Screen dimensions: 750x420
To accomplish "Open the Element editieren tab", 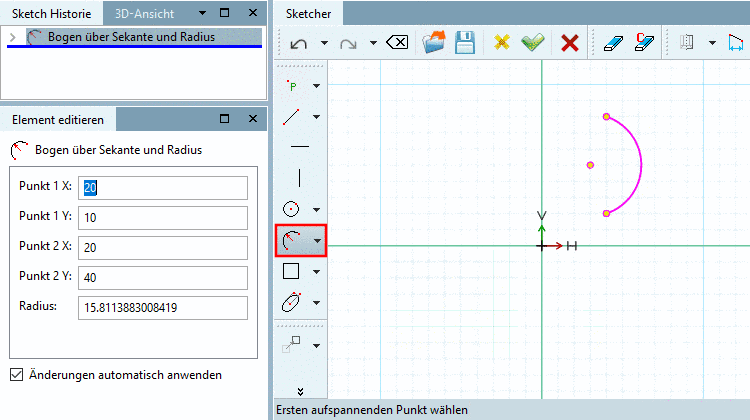I will point(58,120).
